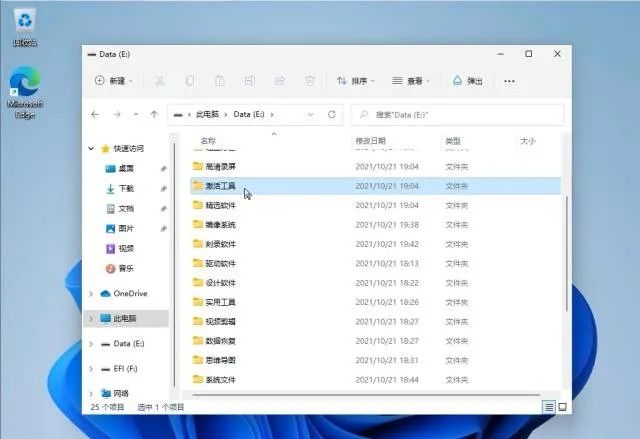The height and width of the screenshot is (439, 640).
Task: Click the pin icon beside 桌面
Action: (163, 169)
